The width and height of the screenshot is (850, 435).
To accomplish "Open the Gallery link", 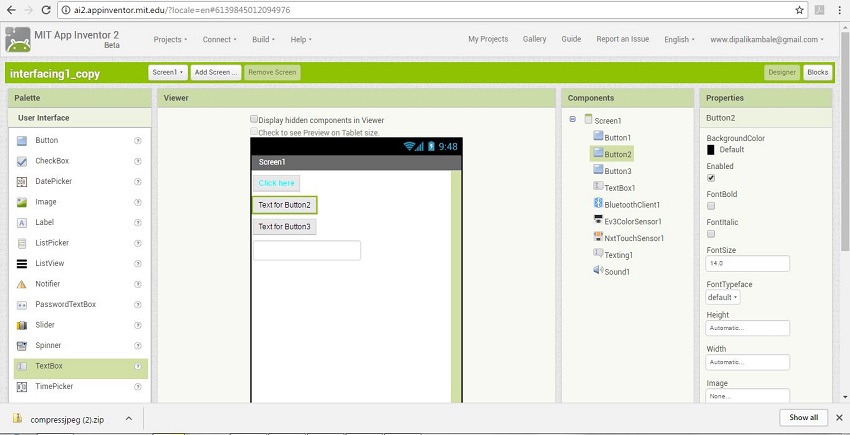I will 535,39.
